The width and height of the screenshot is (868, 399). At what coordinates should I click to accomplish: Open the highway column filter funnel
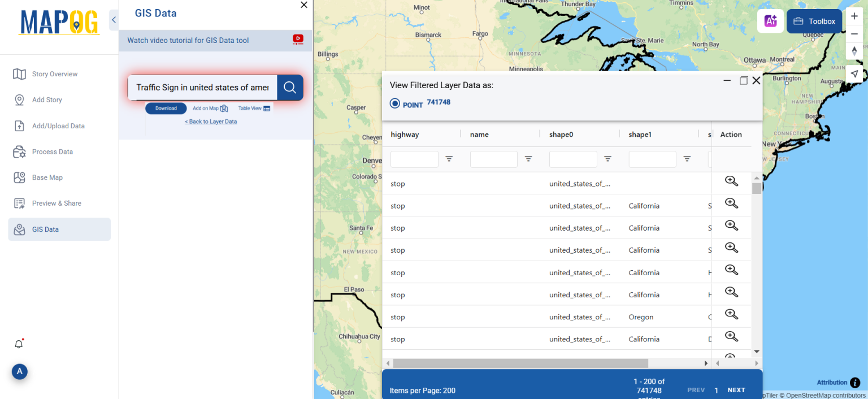(x=450, y=159)
